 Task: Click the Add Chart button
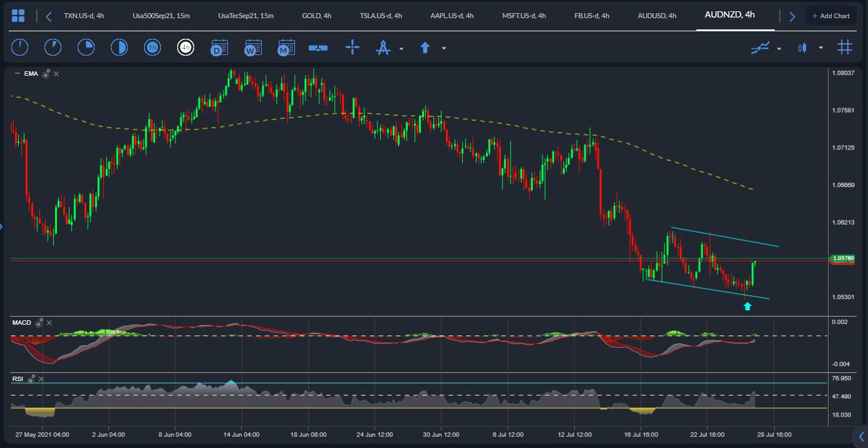pyautogui.click(x=831, y=15)
